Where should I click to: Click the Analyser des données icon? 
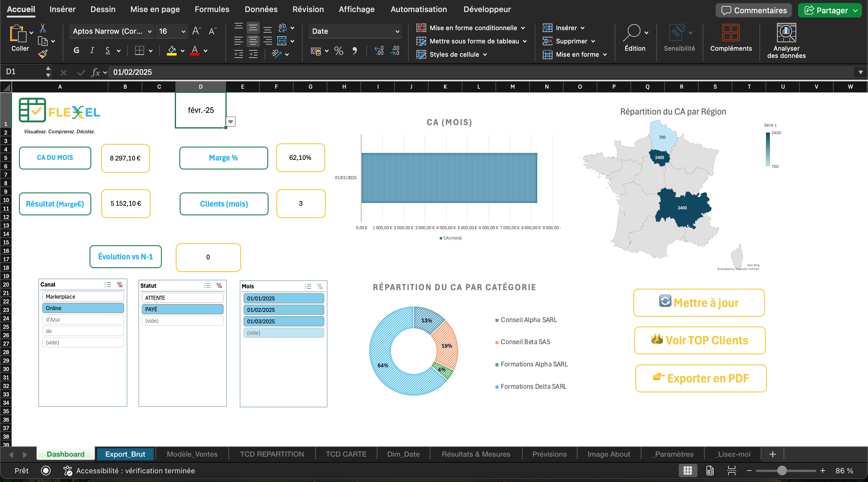pos(786,33)
